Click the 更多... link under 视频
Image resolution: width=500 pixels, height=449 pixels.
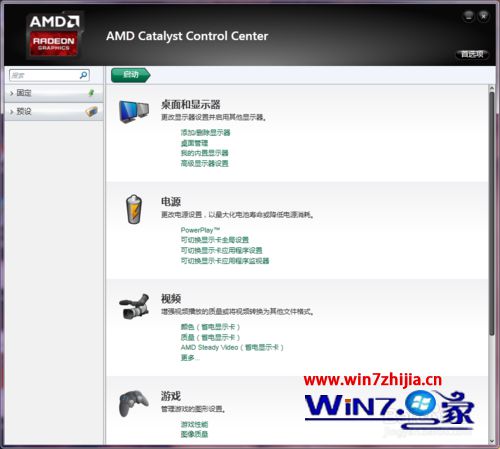coord(190,358)
